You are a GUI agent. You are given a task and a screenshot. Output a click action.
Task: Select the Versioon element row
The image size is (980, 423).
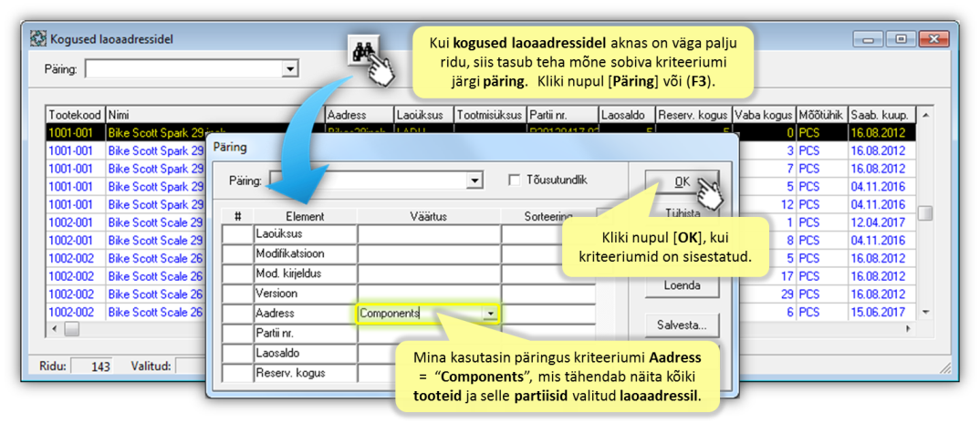tap(305, 294)
